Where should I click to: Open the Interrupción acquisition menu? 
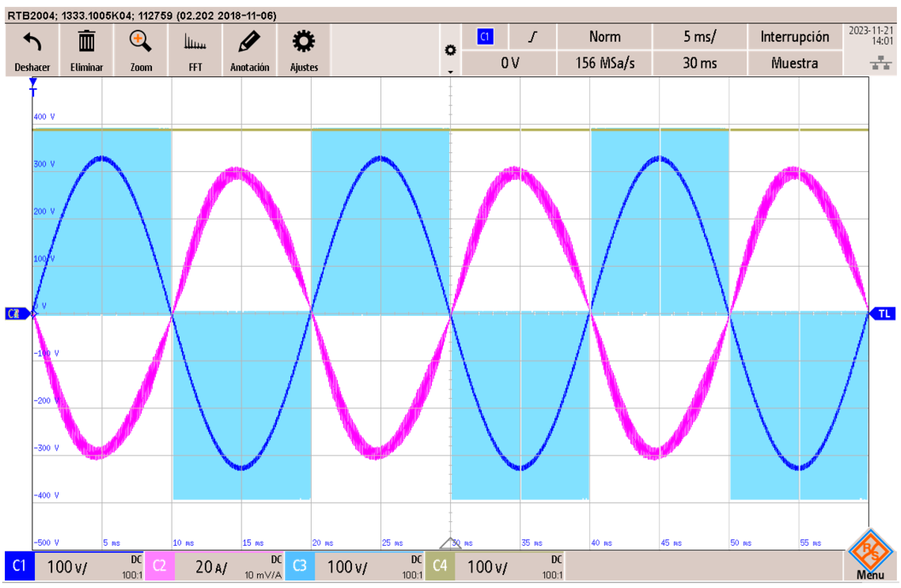(x=795, y=37)
